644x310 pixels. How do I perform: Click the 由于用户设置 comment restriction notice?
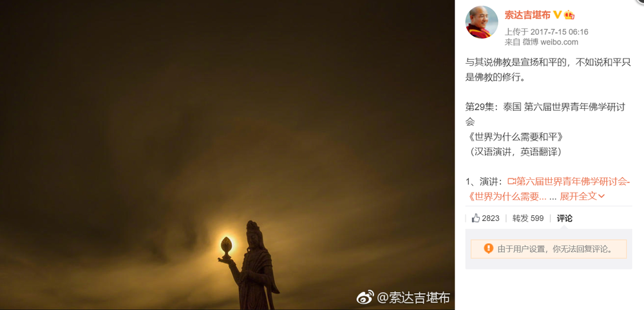coord(549,249)
